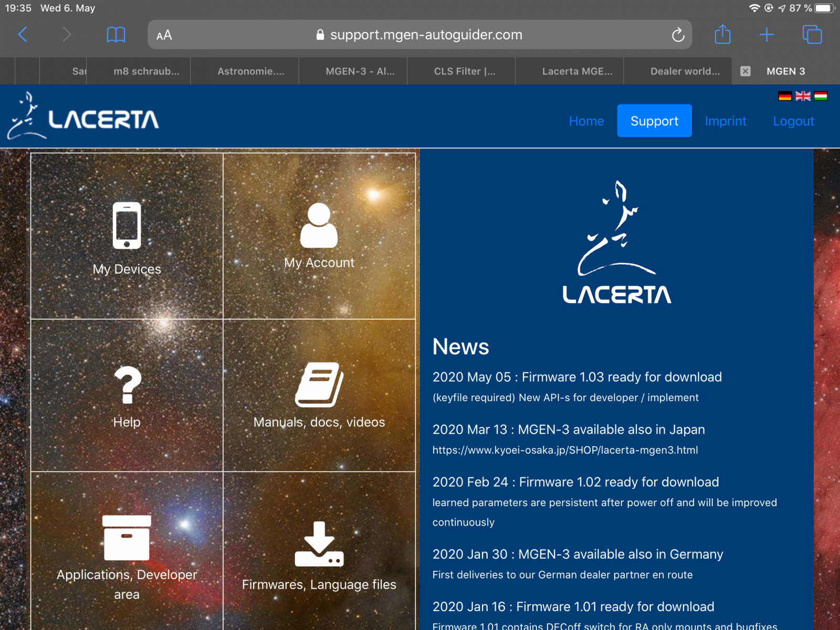Switch language with the Hungarian flag

[x=821, y=96]
